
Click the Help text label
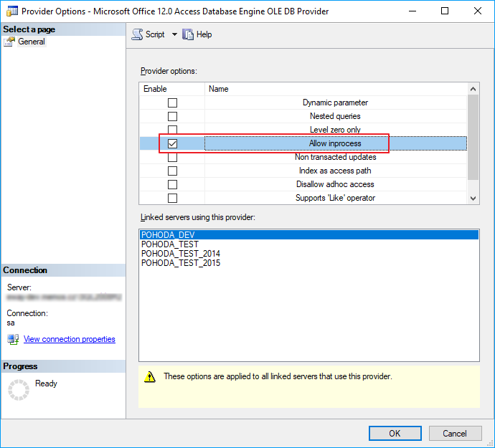[204, 34]
